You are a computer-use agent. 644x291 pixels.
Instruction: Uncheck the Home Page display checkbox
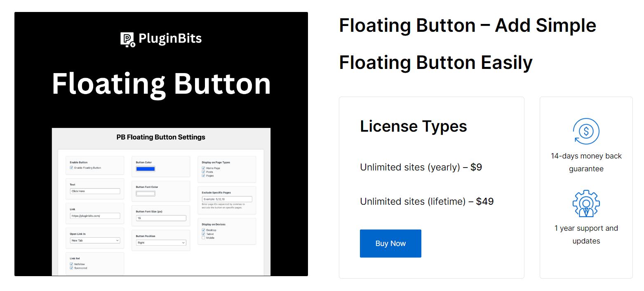click(203, 168)
